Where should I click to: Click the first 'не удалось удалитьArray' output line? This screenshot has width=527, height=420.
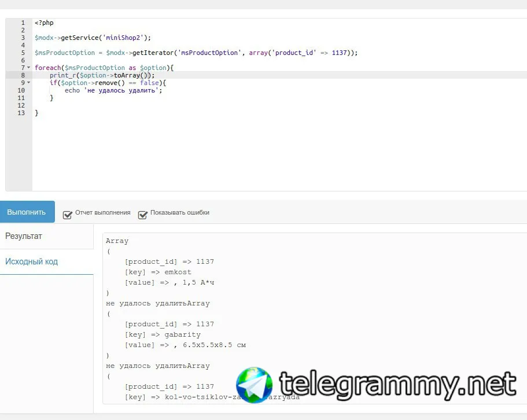point(157,303)
